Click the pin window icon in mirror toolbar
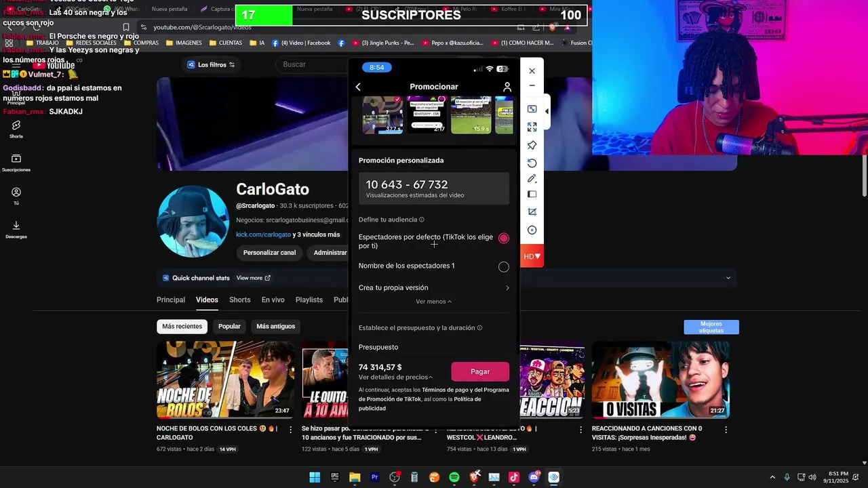Viewport: 868px width, 488px height. point(532,145)
